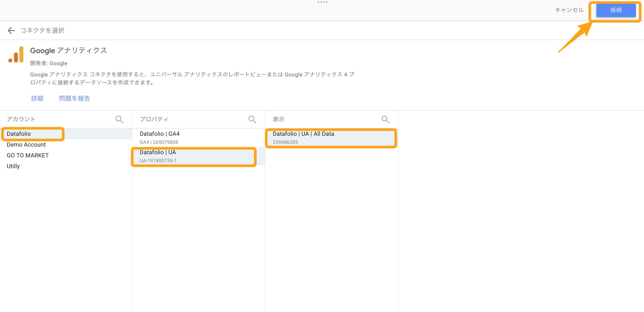Screen dimensions: 644x312
Task: Open search in the アカウント column
Action: coord(119,119)
